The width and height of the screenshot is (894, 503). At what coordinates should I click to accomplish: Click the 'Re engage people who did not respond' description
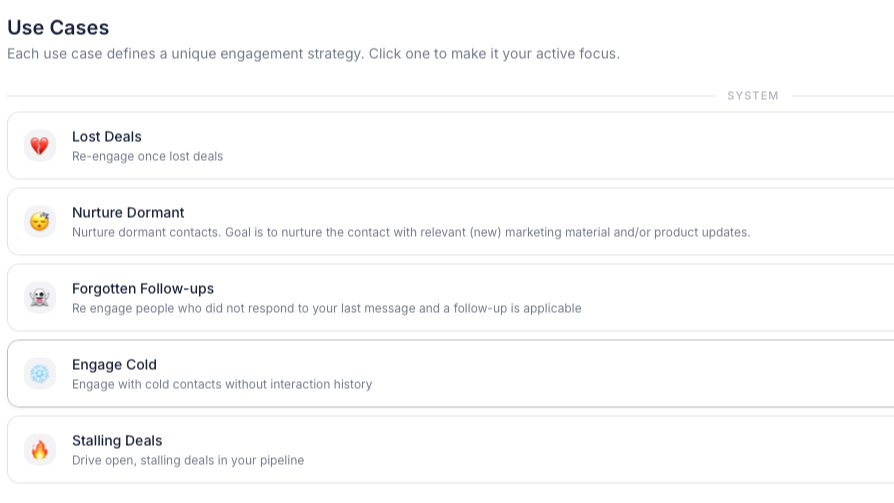tap(327, 309)
